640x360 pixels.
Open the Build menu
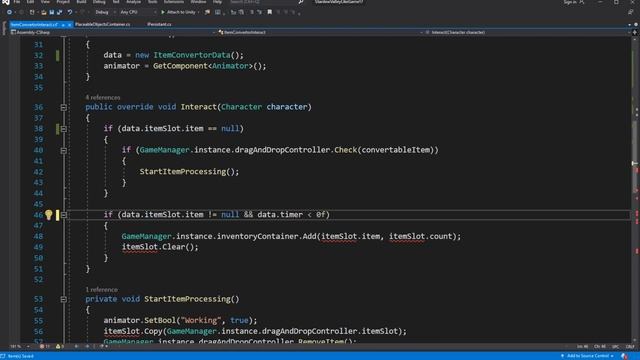pyautogui.click(x=81, y=2)
